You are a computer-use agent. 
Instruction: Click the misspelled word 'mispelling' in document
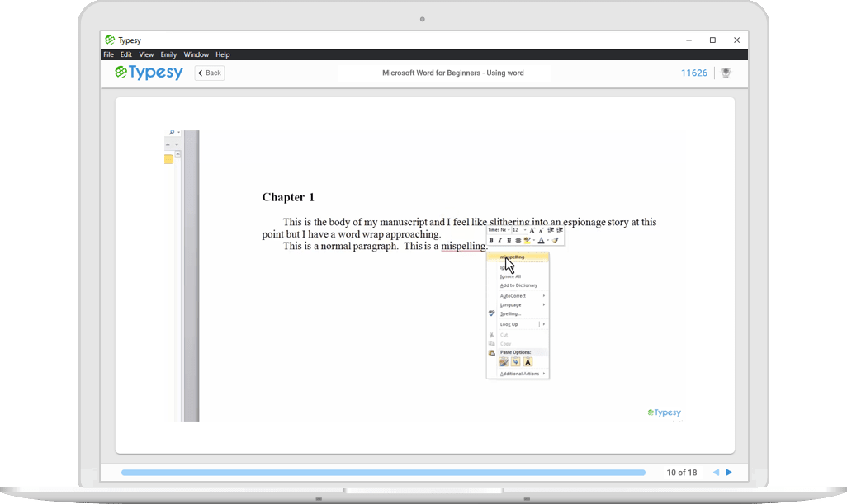click(463, 246)
